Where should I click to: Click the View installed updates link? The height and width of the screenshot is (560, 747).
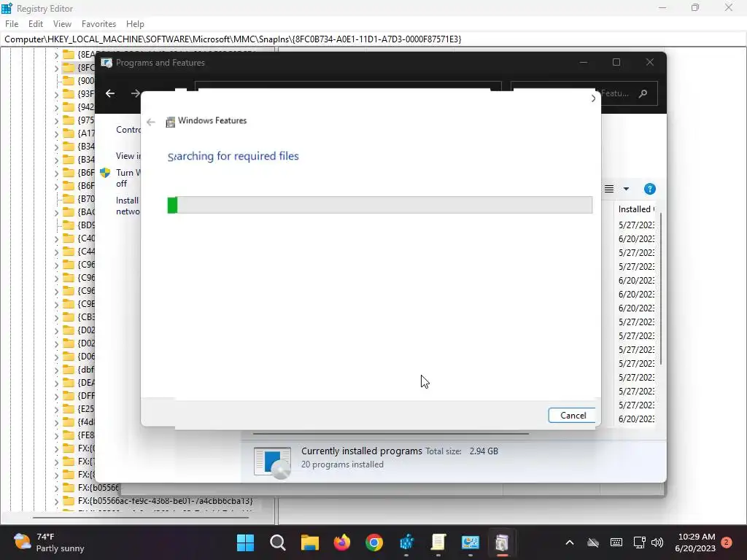(128, 156)
